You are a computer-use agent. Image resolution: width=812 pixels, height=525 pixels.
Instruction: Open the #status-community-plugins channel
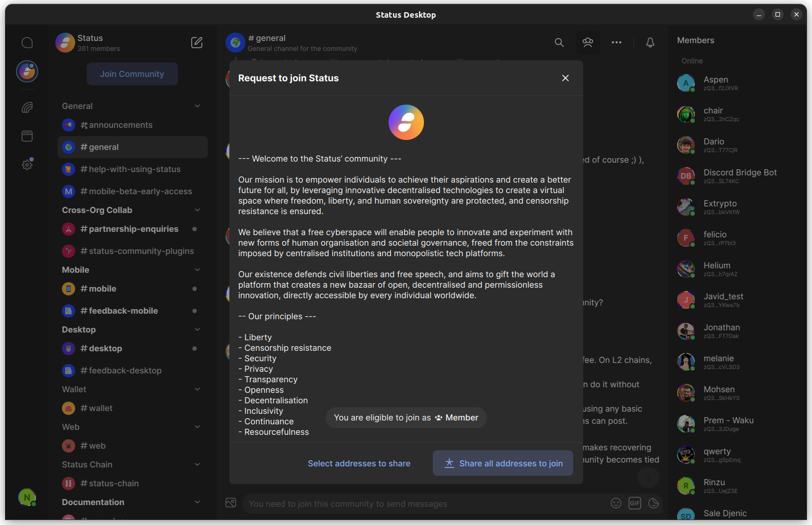pos(133,251)
